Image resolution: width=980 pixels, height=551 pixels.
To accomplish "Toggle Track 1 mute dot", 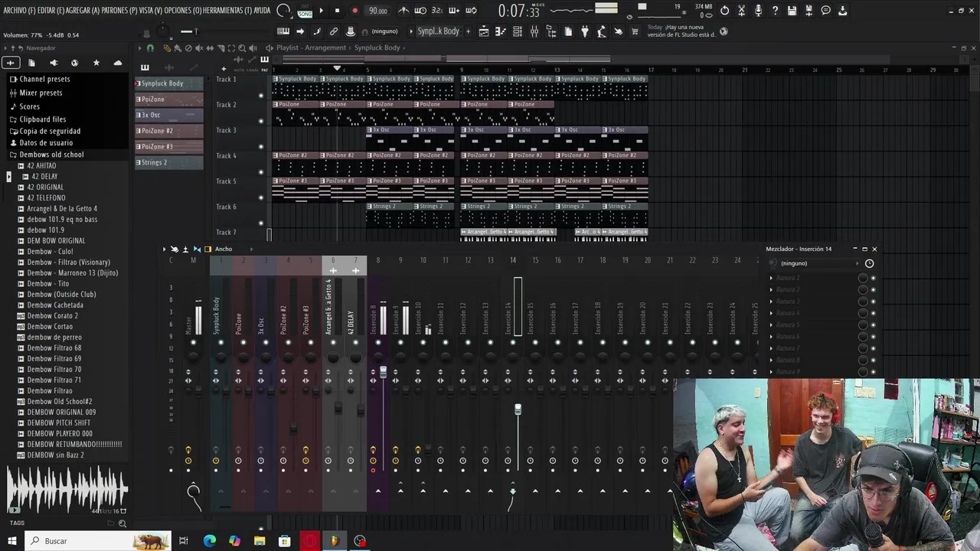I will tap(261, 96).
